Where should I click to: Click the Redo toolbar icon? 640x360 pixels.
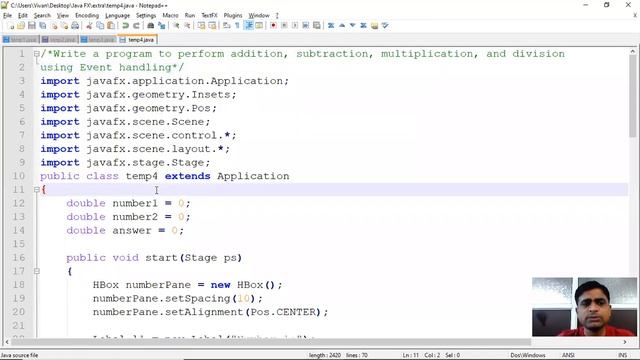click(136, 26)
